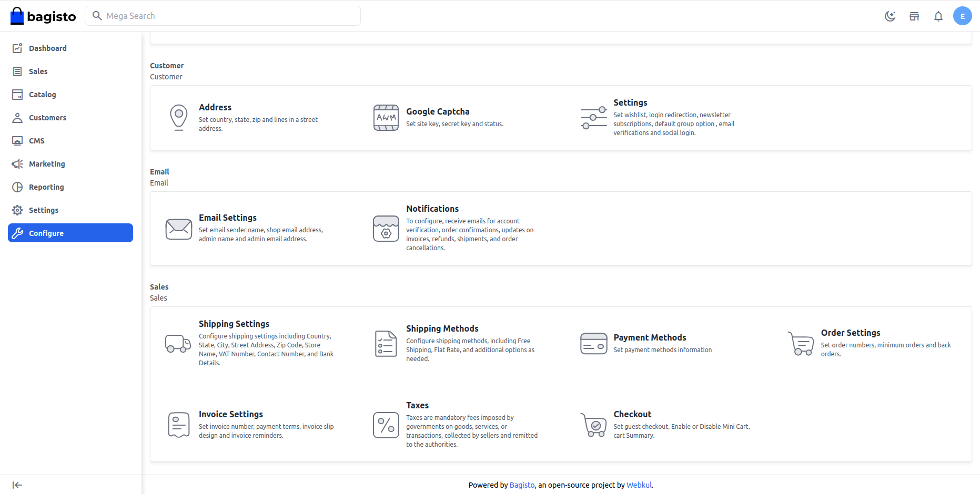Screen dimensions: 980x494
Task: Click the Google Captcha icon
Action: tap(386, 117)
